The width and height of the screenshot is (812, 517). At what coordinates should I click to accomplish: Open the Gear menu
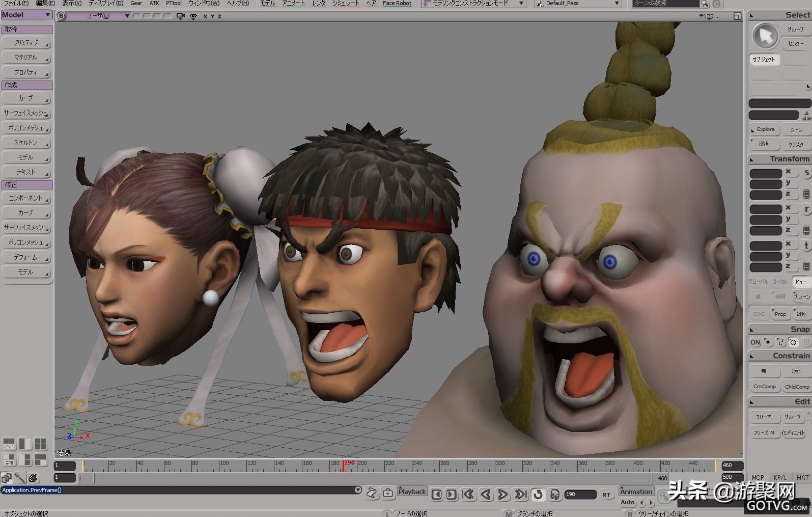[136, 3]
